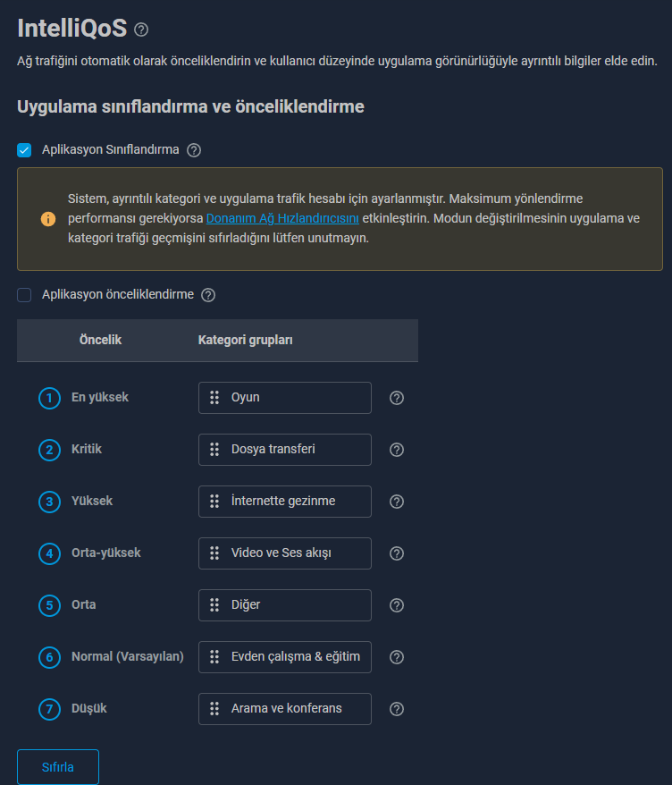Screen dimensions: 672x785
Task: Open the help icon beside IntelliQoS title
Action: point(141,30)
